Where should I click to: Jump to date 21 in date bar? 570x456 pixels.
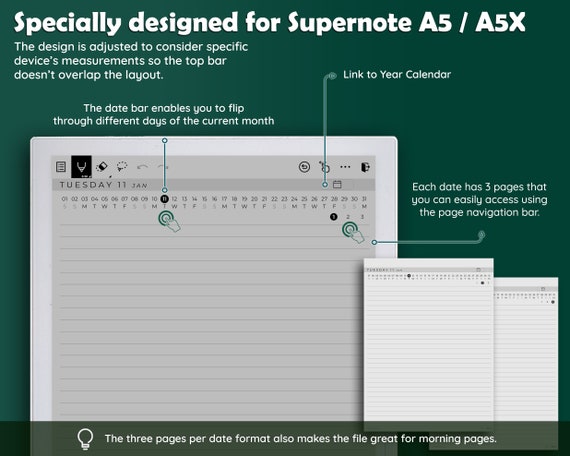(265, 199)
